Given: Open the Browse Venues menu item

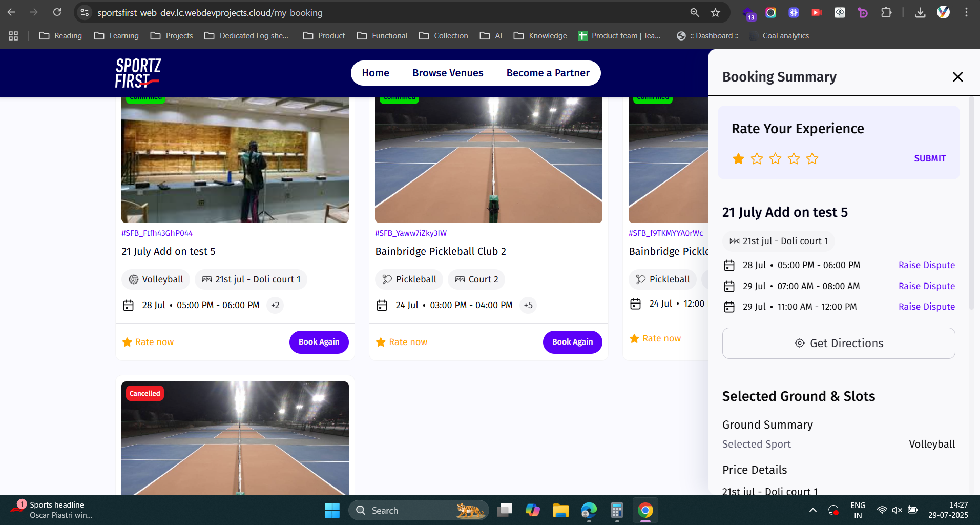Looking at the screenshot, I should (x=447, y=73).
